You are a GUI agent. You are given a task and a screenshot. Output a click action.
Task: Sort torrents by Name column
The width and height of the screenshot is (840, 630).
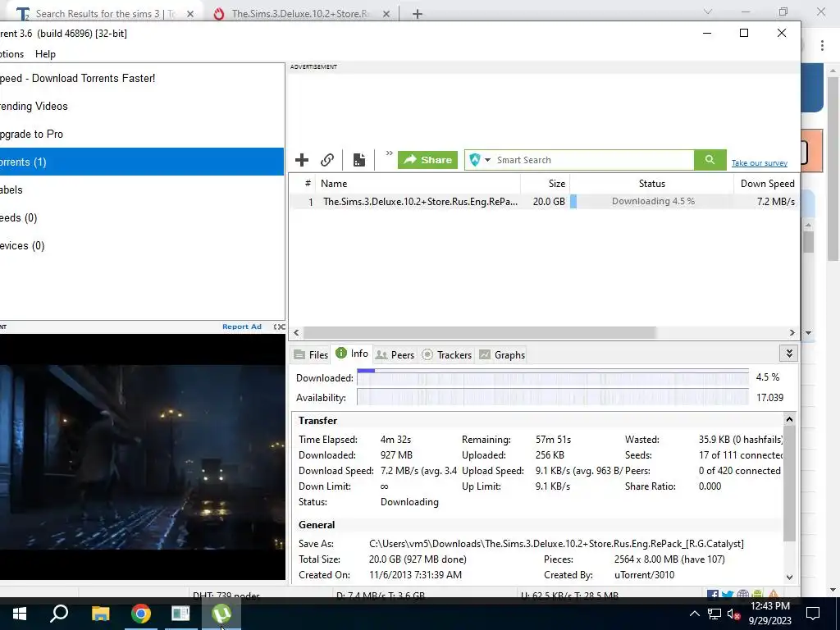(x=418, y=183)
